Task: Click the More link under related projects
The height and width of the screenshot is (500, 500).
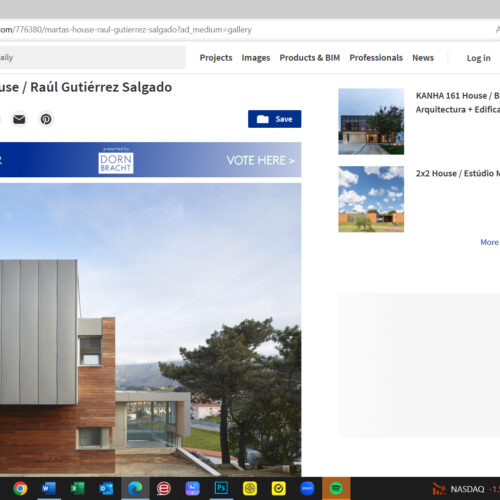Action: coord(489,242)
